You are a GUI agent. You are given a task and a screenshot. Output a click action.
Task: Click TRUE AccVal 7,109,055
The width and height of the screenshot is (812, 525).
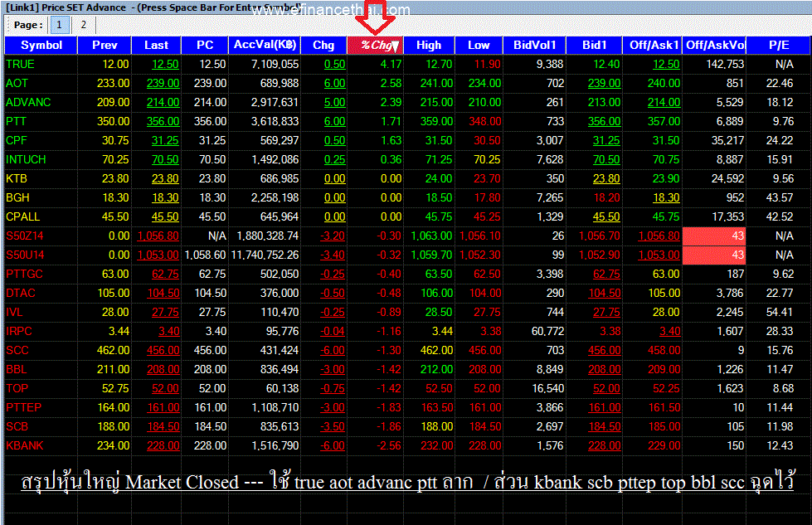pos(275,64)
